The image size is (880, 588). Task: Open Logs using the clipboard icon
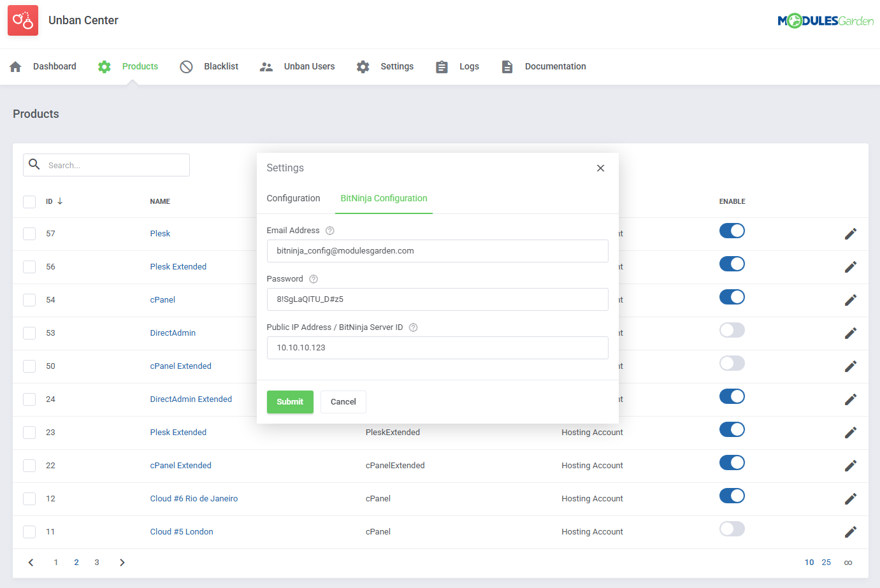(x=442, y=66)
